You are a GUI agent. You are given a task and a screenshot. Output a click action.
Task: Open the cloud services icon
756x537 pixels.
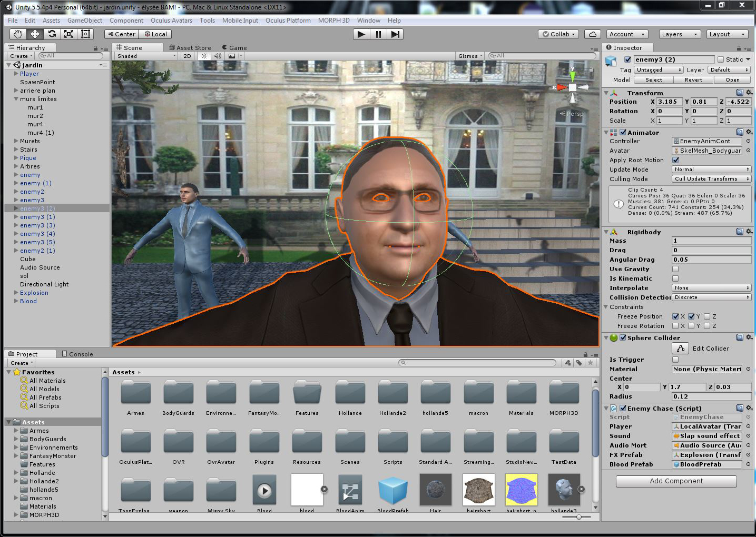point(593,34)
